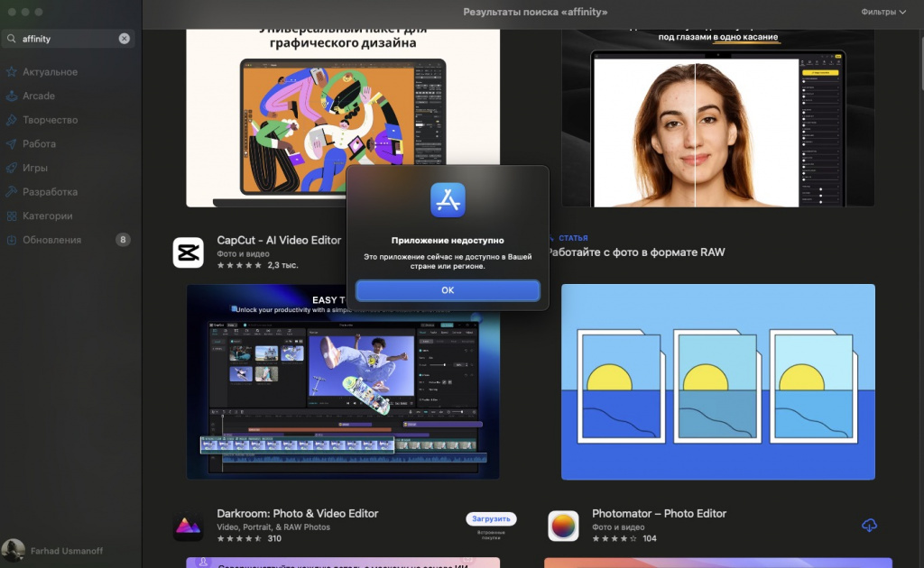Open the Работа paper plane icon
Screen dimensions: 924x568
click(x=11, y=143)
